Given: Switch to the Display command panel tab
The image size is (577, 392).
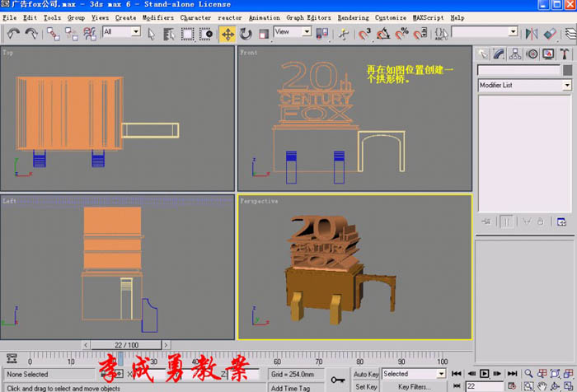Looking at the screenshot, I should (548, 54).
